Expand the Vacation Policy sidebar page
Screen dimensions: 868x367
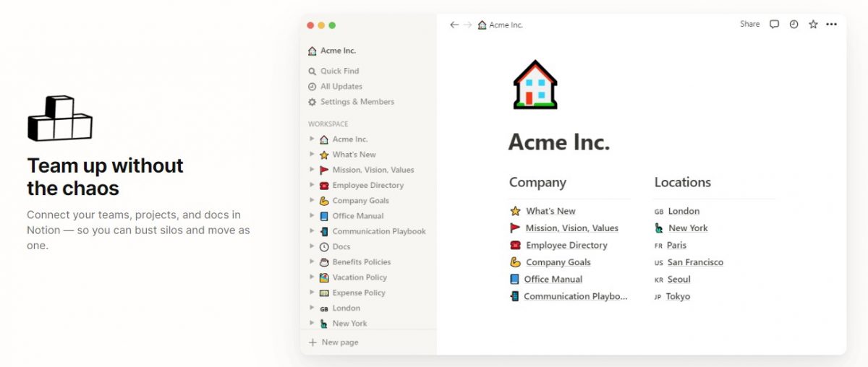312,277
